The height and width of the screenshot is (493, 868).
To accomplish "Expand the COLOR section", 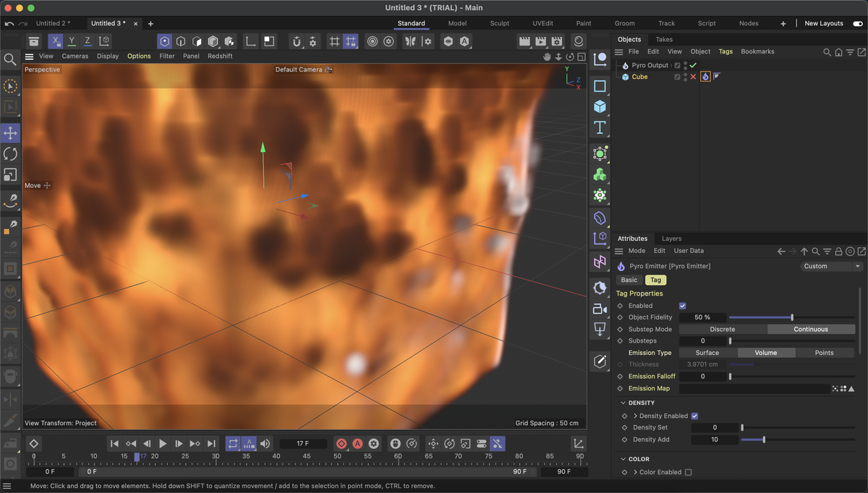I will point(624,458).
